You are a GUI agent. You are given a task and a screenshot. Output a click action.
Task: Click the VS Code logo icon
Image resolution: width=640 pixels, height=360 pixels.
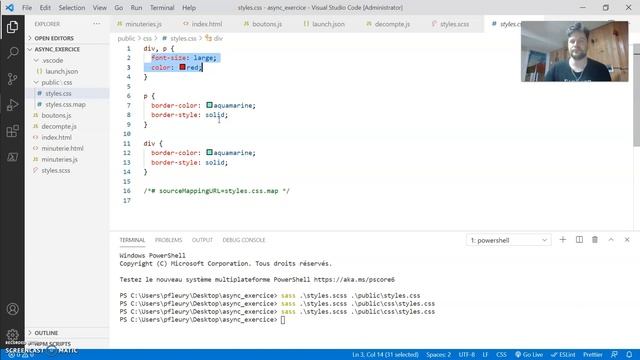pos(9,7)
